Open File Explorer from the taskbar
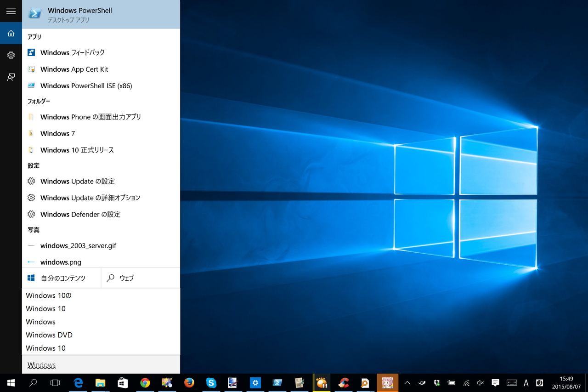Screen dimensions: 588x392 point(101,382)
